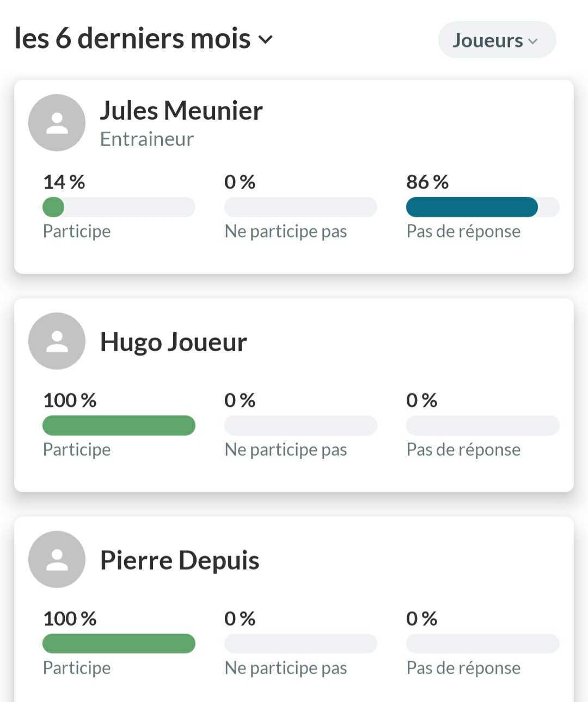The width and height of the screenshot is (588, 702).
Task: Click the chevron next to 'les 6 derniers mois'
Action: (x=265, y=39)
